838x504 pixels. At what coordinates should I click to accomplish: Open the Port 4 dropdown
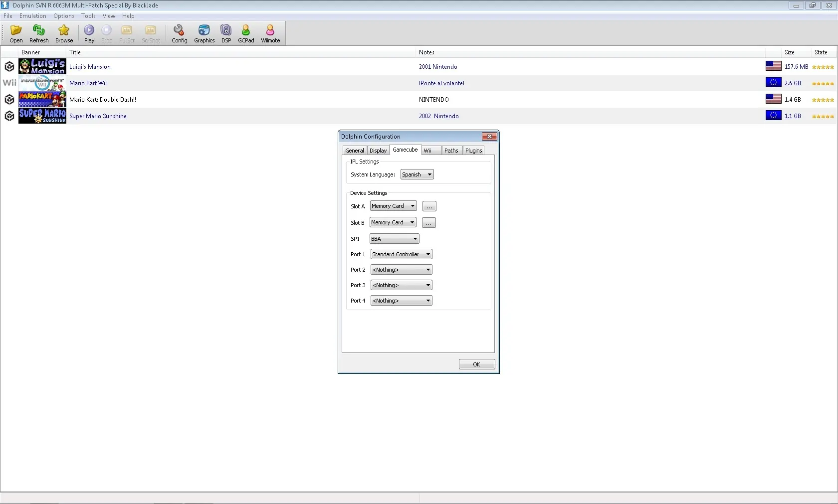click(x=401, y=301)
